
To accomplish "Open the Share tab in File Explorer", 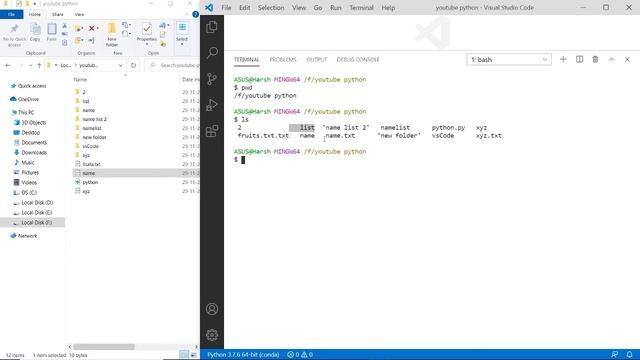I will 58,14.
